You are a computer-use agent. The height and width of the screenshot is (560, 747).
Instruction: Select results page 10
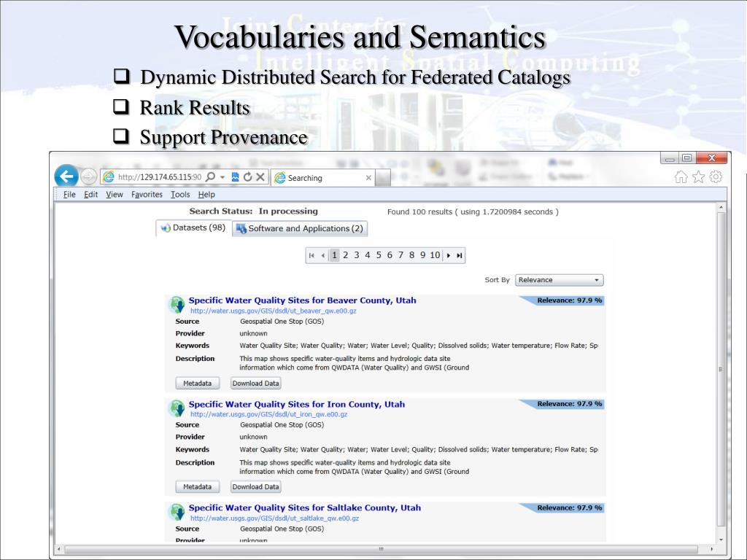click(435, 255)
